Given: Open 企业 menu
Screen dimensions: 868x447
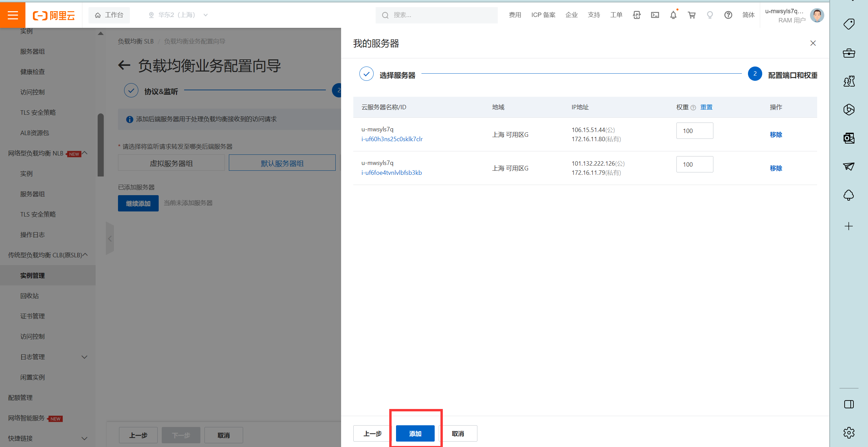Looking at the screenshot, I should point(572,15).
